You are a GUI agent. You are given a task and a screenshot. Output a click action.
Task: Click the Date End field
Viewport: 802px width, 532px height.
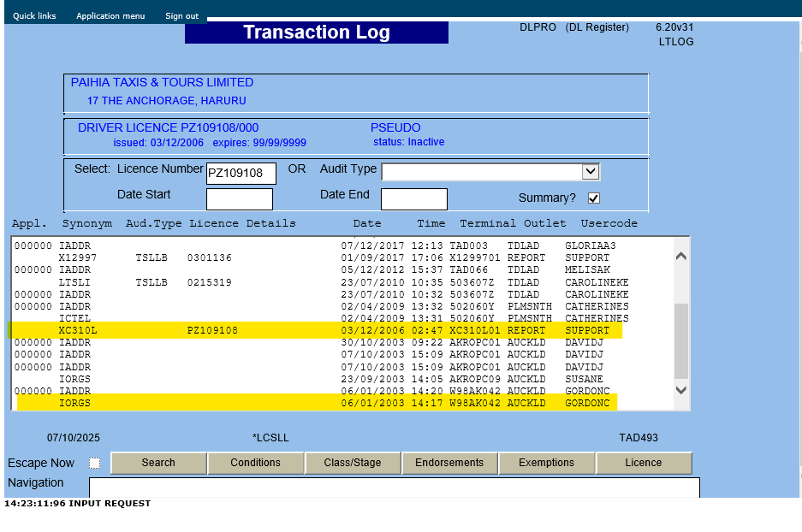point(413,199)
